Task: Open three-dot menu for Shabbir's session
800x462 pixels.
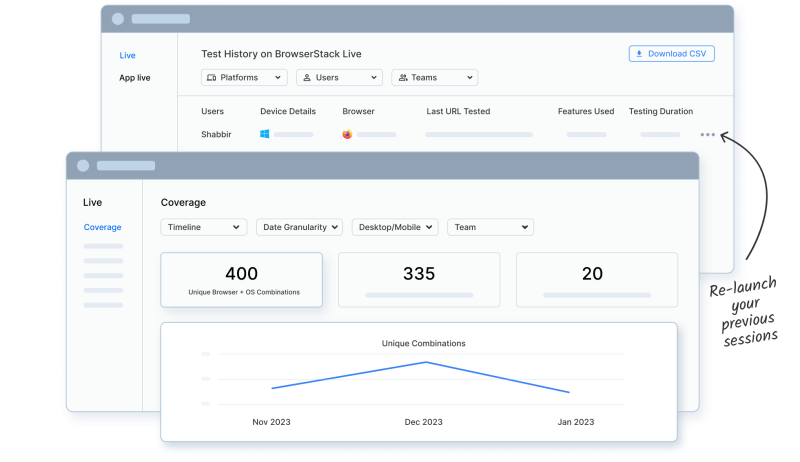Action: 708,135
